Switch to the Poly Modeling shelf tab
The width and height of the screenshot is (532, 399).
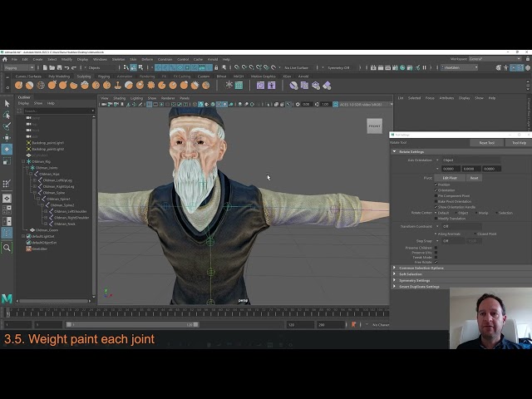pyautogui.click(x=59, y=76)
